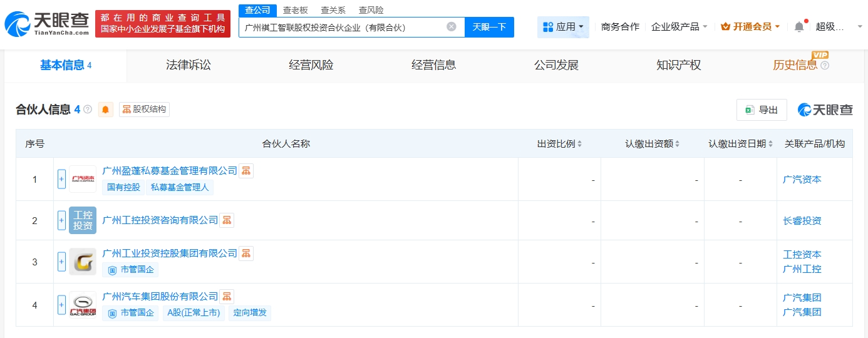The image size is (868, 338).
Task: Sort the table by 认缴出资额
Action: 652,144
